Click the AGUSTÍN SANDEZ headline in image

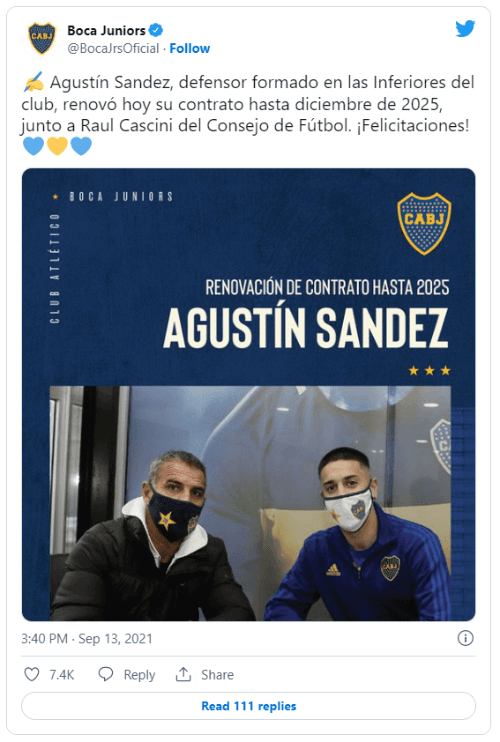(306, 328)
